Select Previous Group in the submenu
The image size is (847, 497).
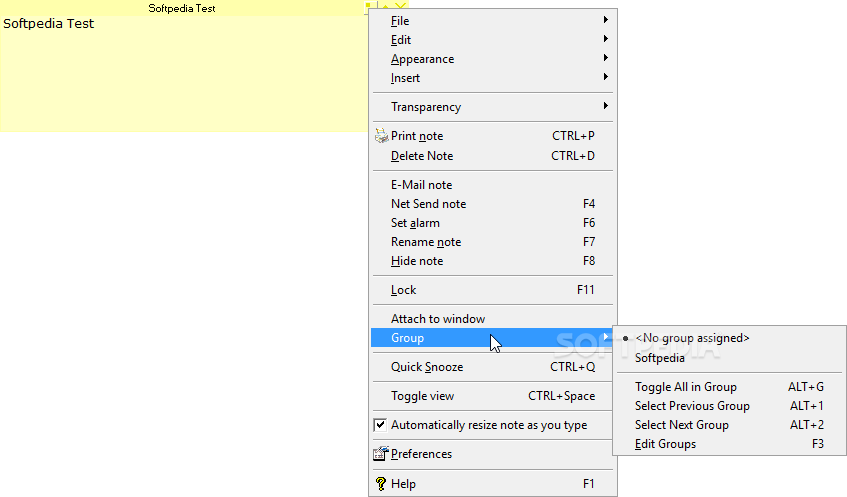(730, 406)
